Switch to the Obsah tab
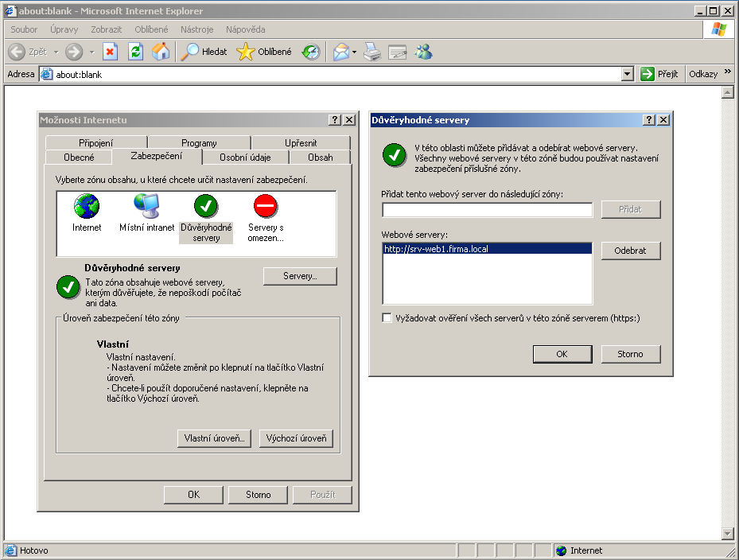The height and width of the screenshot is (560, 739). click(x=321, y=157)
